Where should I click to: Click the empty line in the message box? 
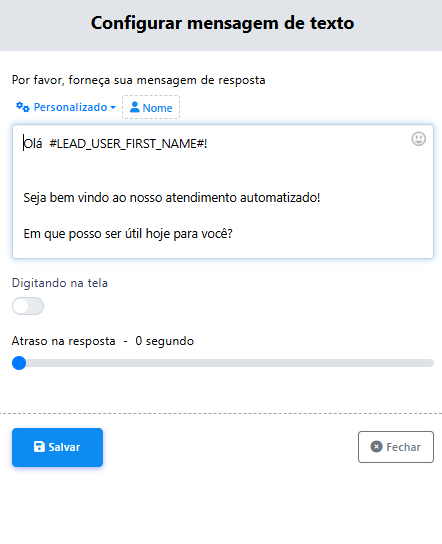[x=223, y=171]
